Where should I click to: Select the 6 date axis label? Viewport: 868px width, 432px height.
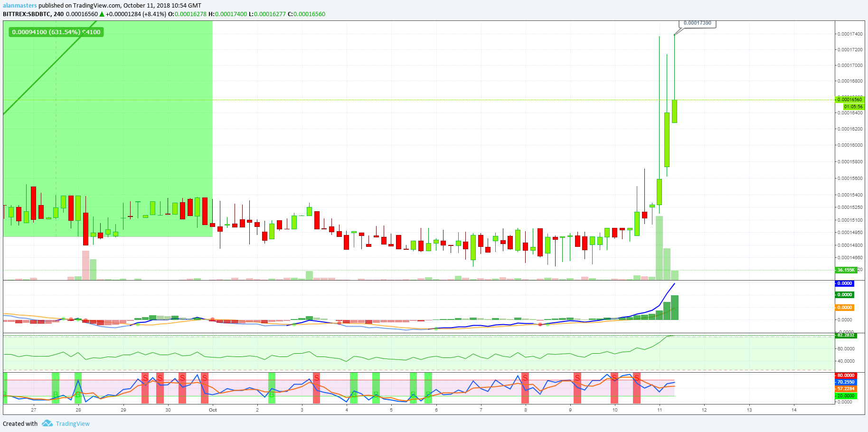436,410
